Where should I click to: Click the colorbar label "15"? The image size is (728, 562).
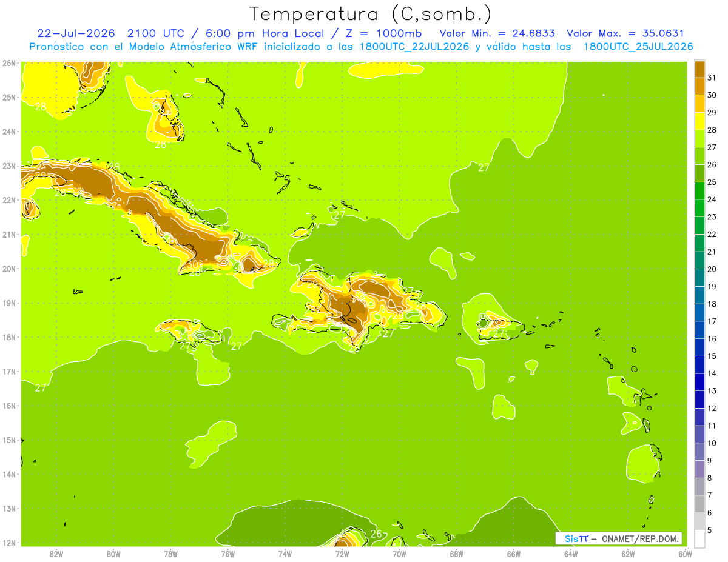tap(712, 356)
